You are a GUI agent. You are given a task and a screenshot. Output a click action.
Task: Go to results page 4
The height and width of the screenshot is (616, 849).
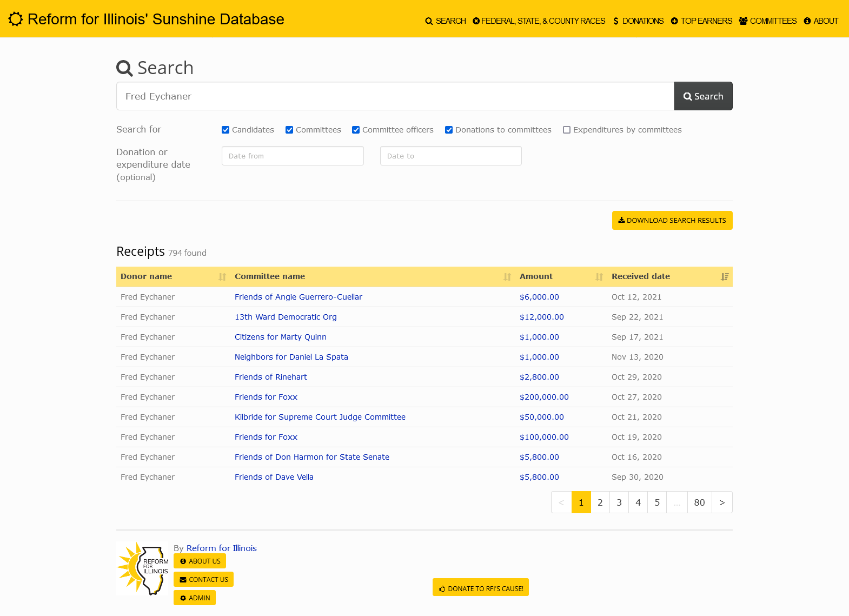point(638,502)
